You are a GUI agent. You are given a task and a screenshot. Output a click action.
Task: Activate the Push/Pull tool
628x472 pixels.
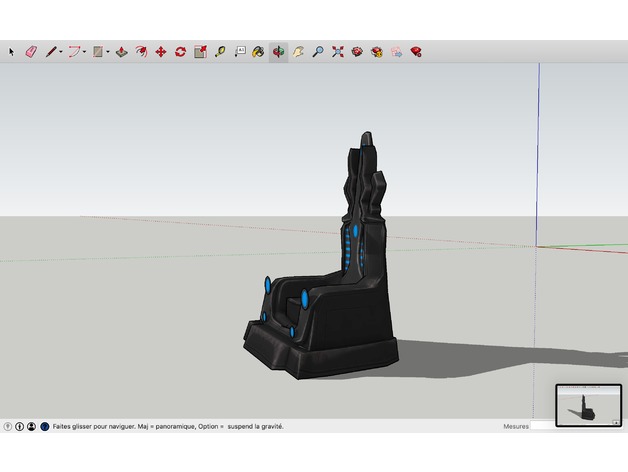(x=121, y=51)
